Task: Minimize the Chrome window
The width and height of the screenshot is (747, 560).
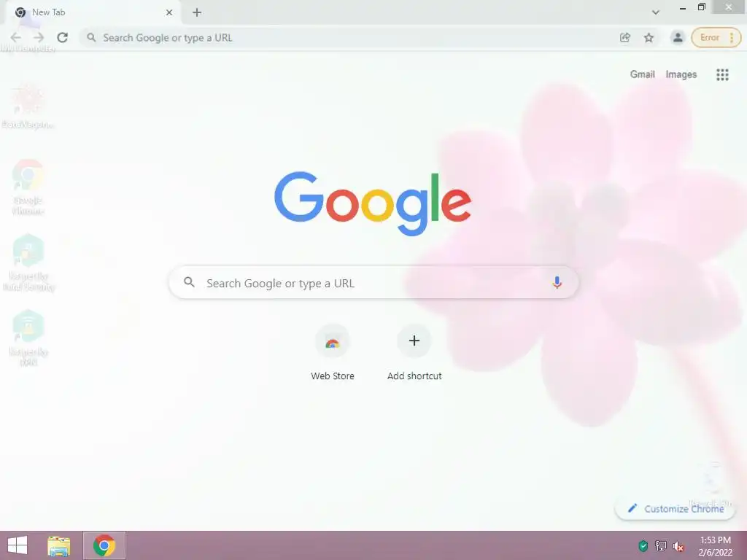Action: click(682, 7)
